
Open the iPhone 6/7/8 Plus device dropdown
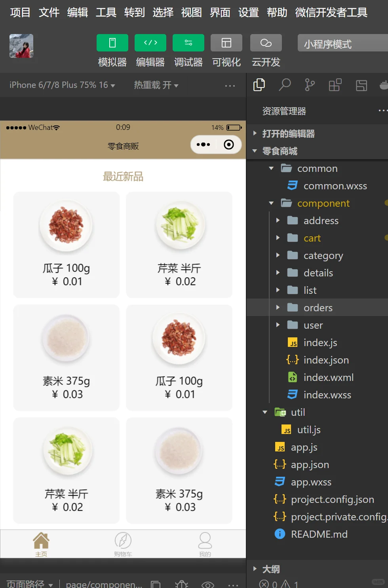[62, 85]
